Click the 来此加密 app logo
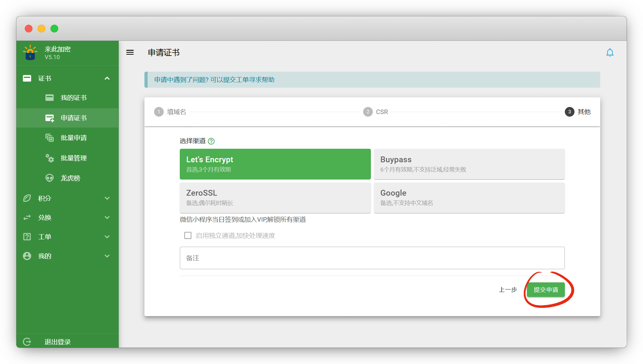Image resolution: width=643 pixels, height=364 pixels. (x=30, y=53)
